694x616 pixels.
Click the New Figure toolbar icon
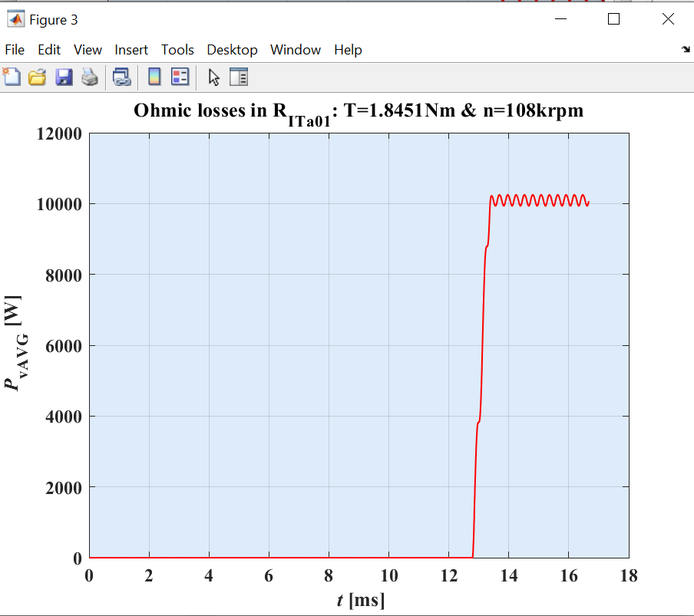12,77
